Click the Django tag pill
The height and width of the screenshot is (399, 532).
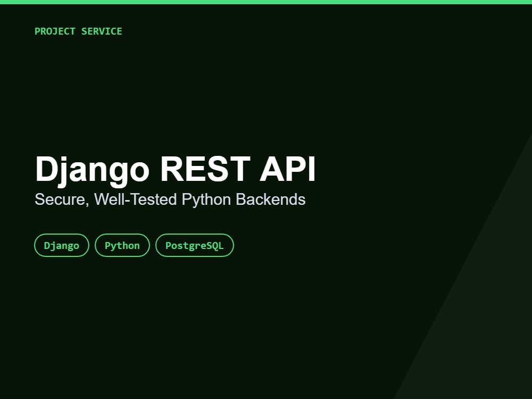pos(62,245)
